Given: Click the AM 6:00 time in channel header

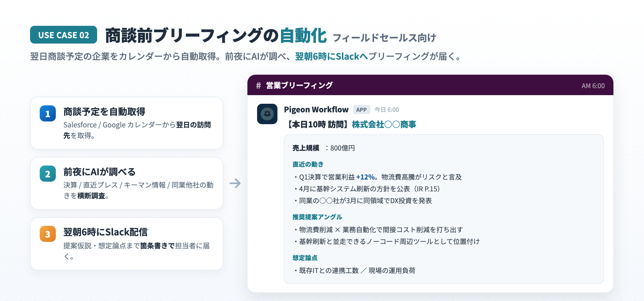Looking at the screenshot, I should click(x=593, y=86).
